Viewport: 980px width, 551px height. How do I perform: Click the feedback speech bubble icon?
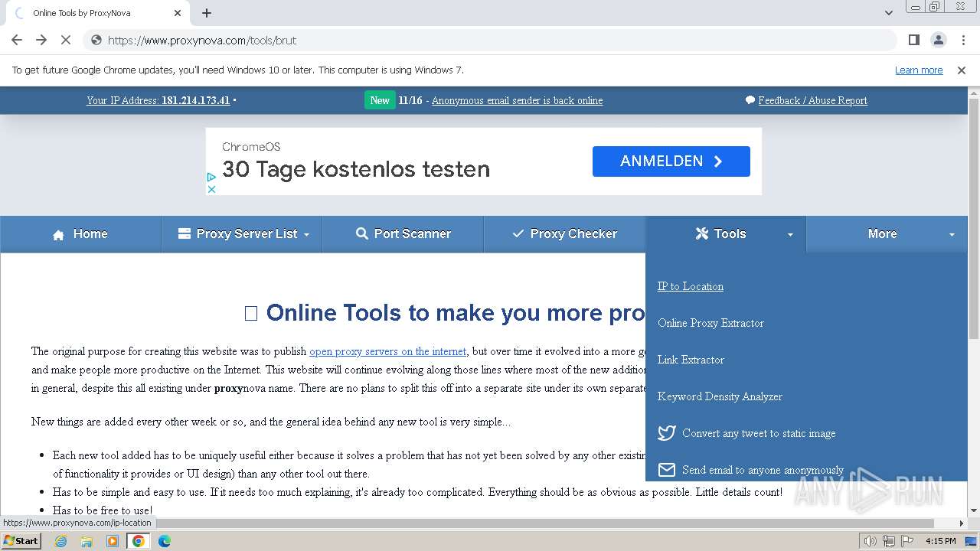(x=750, y=100)
